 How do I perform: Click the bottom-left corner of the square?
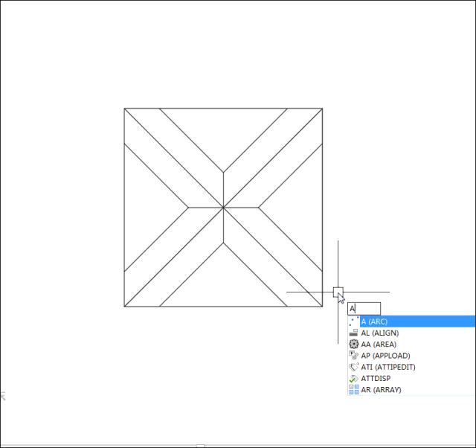(x=124, y=306)
